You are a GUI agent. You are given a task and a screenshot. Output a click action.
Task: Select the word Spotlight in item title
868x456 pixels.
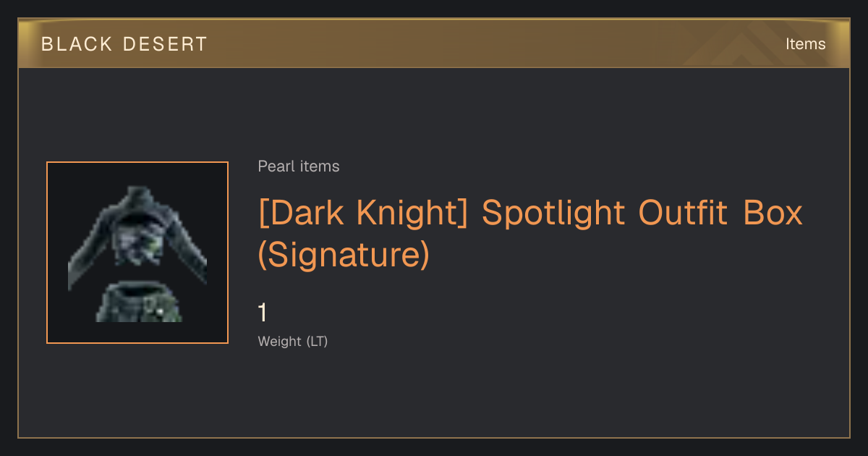(x=553, y=213)
